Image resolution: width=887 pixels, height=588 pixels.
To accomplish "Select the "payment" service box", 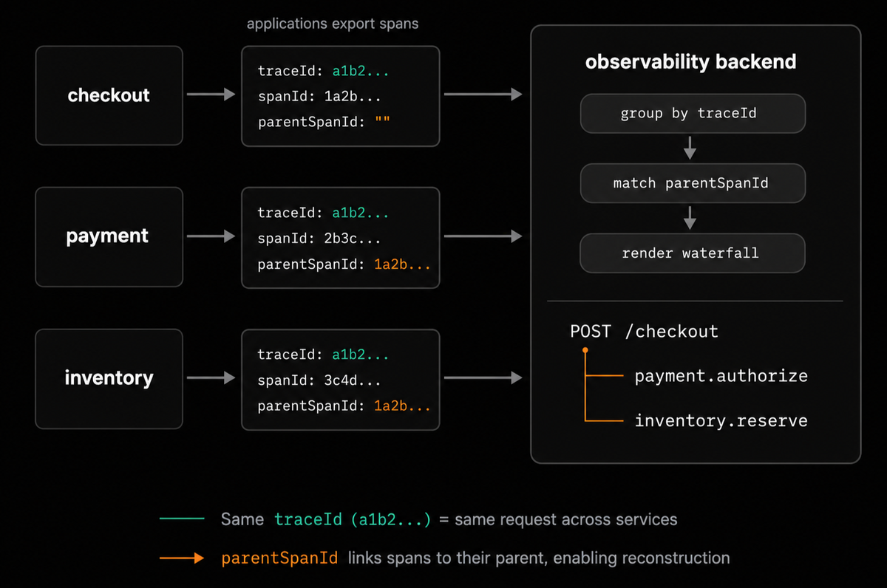I will tap(109, 236).
